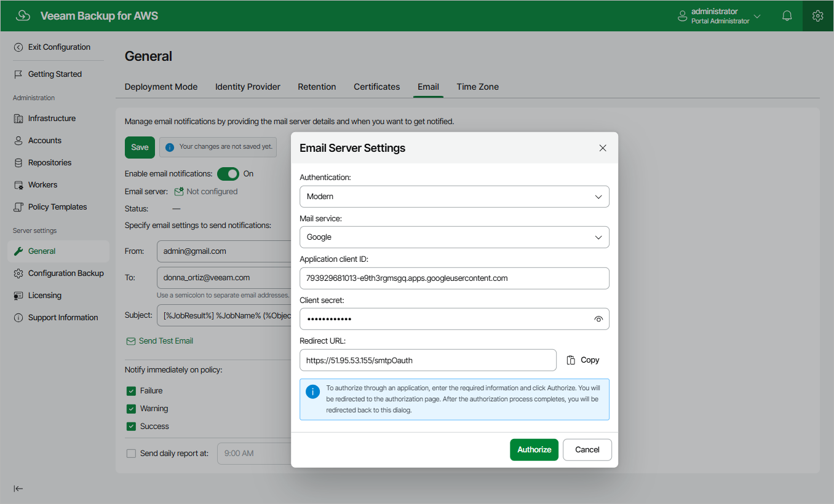Select the Email tab

pyautogui.click(x=428, y=87)
